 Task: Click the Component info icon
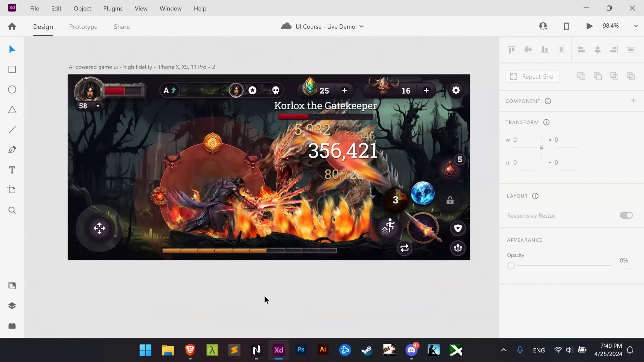click(548, 101)
